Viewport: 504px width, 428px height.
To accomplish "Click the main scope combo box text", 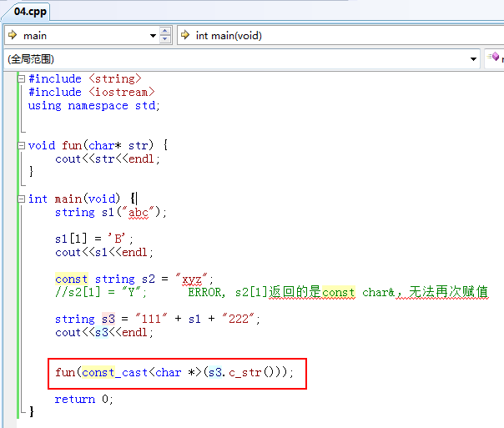I will click(35, 36).
